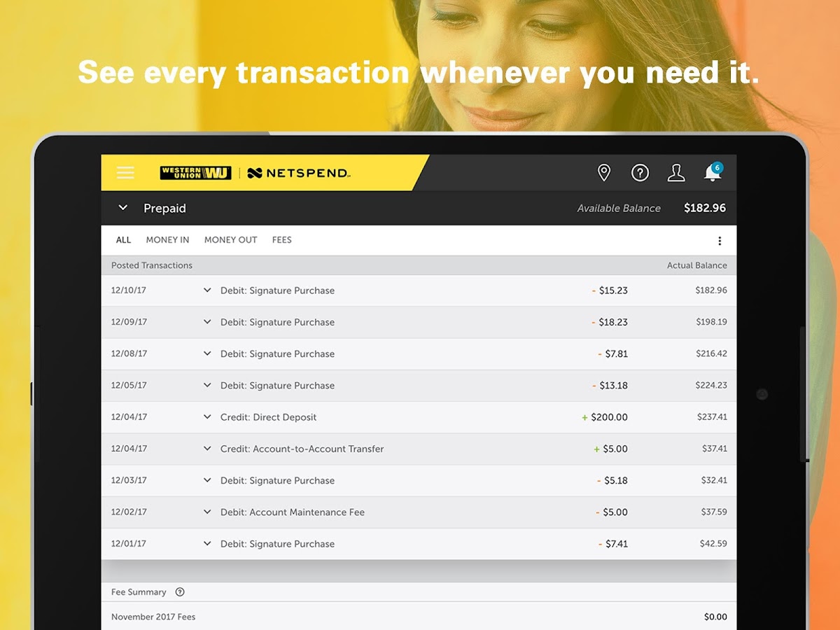Click the Posted Transactions header
This screenshot has width=840, height=630.
point(152,265)
